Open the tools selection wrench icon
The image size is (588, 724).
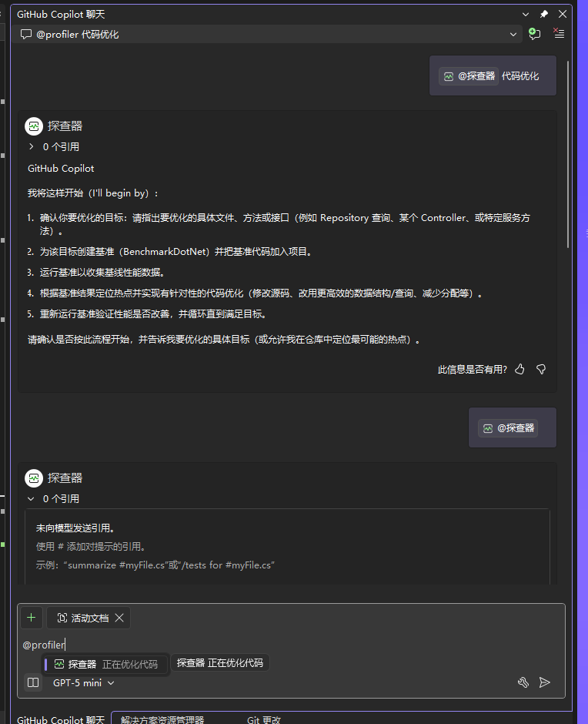coord(523,682)
